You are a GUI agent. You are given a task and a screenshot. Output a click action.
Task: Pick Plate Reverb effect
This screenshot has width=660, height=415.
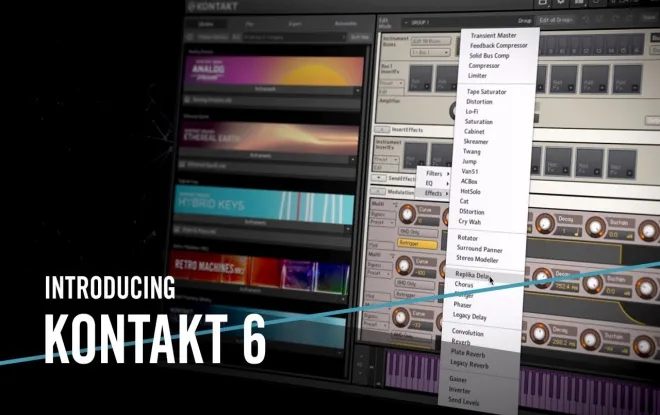pyautogui.click(x=468, y=354)
